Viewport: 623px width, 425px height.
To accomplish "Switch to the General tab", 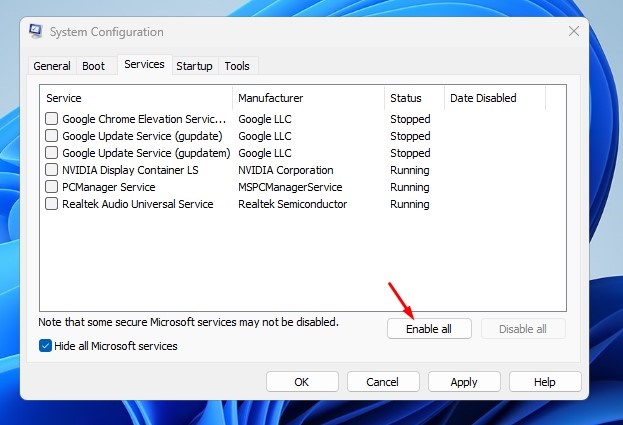I will tap(52, 66).
